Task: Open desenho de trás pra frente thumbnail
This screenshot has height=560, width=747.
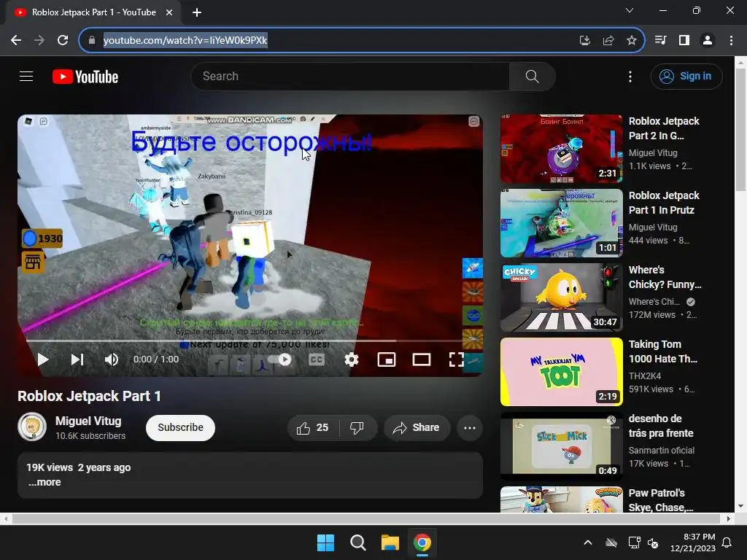Action: (561, 446)
